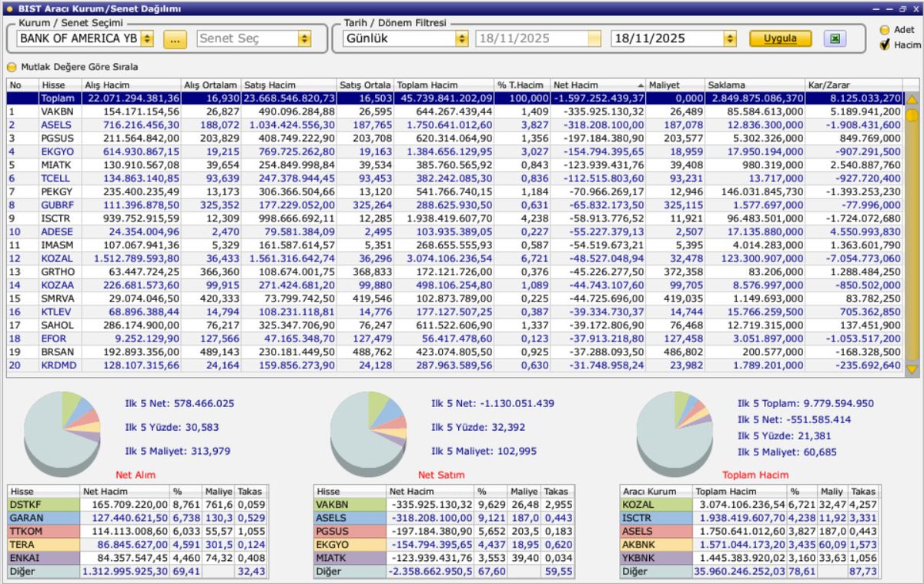Sort by % T.Hacim column header
This screenshot has height=584, width=924.
click(x=522, y=85)
